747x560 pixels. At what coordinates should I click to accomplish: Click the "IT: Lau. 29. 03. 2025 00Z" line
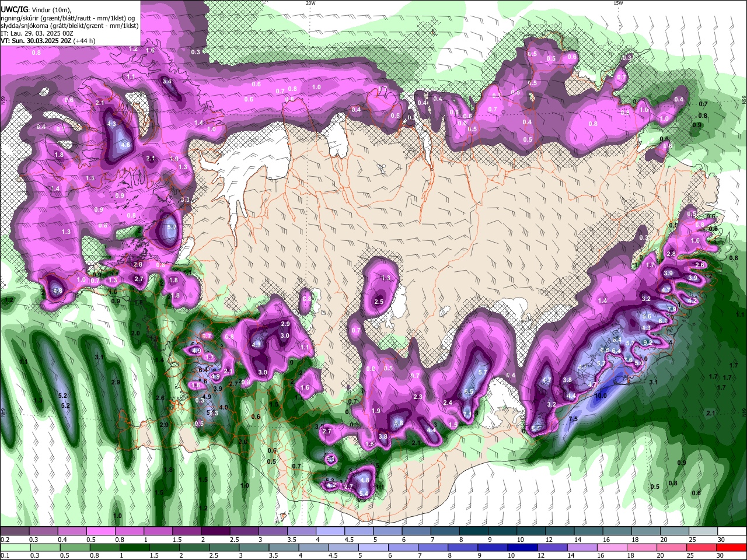point(37,33)
